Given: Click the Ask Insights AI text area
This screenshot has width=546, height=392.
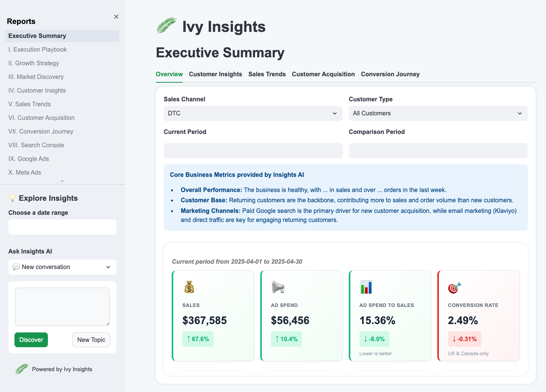Looking at the screenshot, I should tap(62, 307).
